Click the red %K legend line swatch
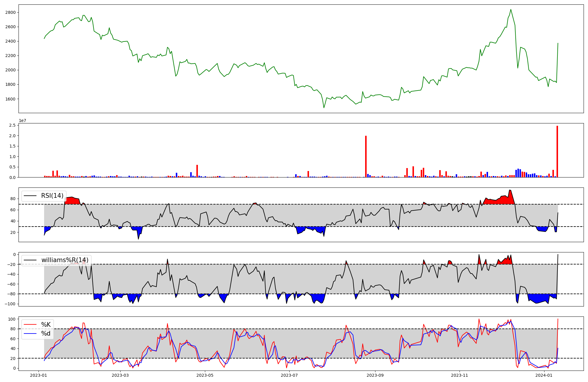 30,325
